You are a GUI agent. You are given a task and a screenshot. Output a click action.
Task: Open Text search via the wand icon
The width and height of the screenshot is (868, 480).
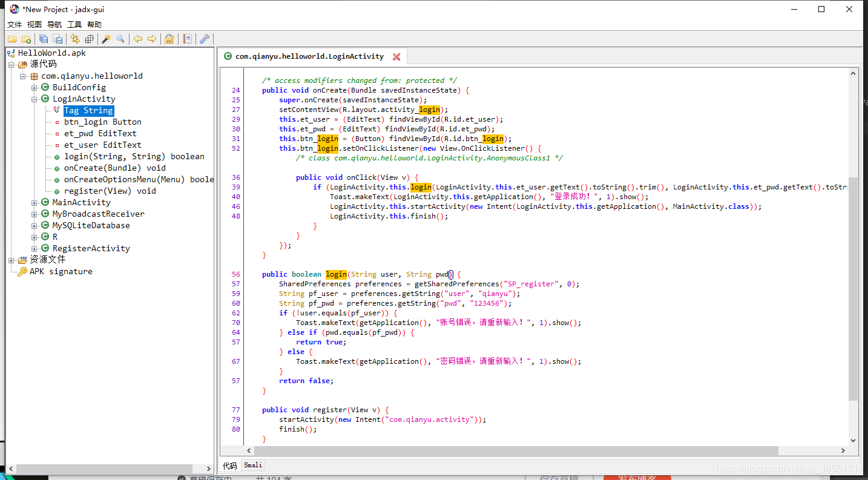point(107,39)
